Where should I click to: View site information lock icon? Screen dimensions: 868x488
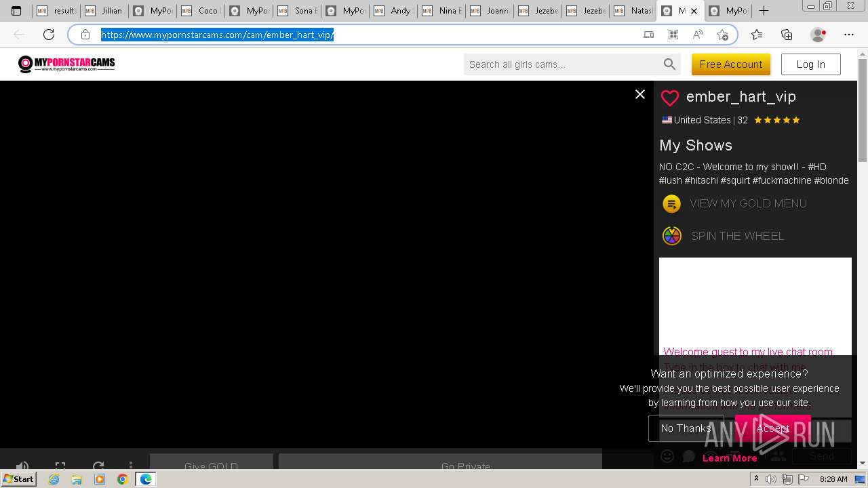tap(85, 35)
